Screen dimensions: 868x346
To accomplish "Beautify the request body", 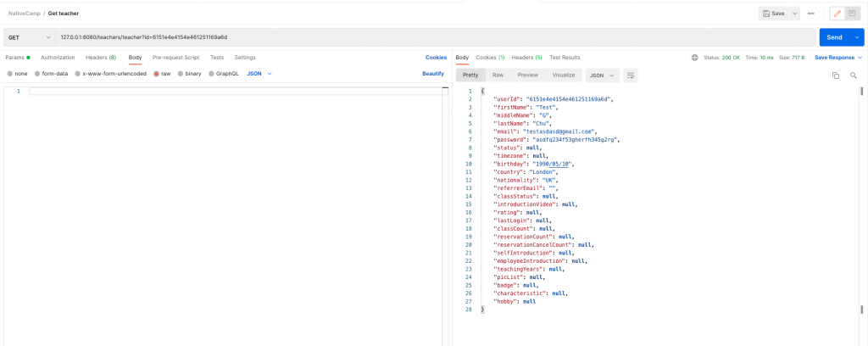I will click(433, 74).
